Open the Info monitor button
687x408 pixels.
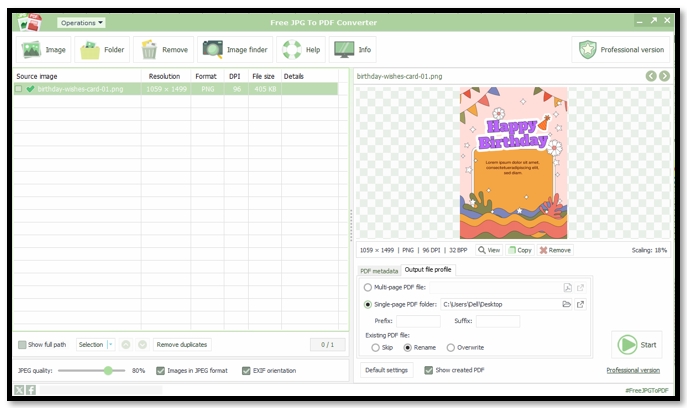pos(352,50)
